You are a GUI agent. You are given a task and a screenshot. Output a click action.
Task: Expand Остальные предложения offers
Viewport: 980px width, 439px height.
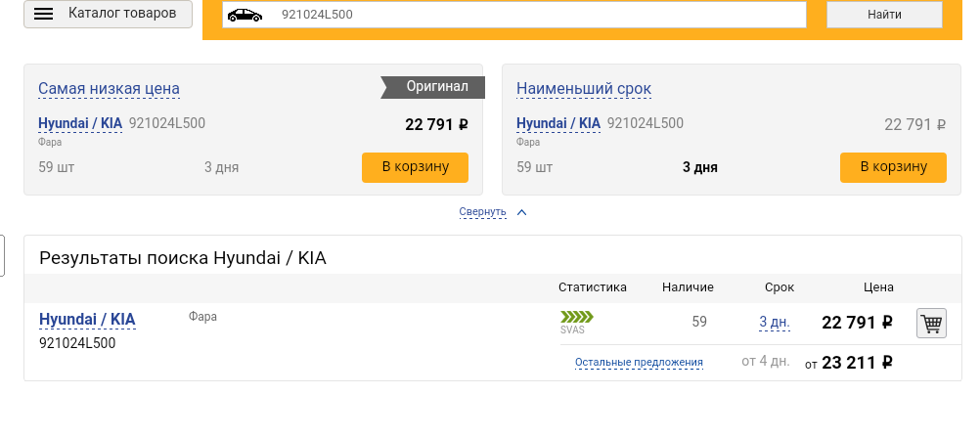639,363
